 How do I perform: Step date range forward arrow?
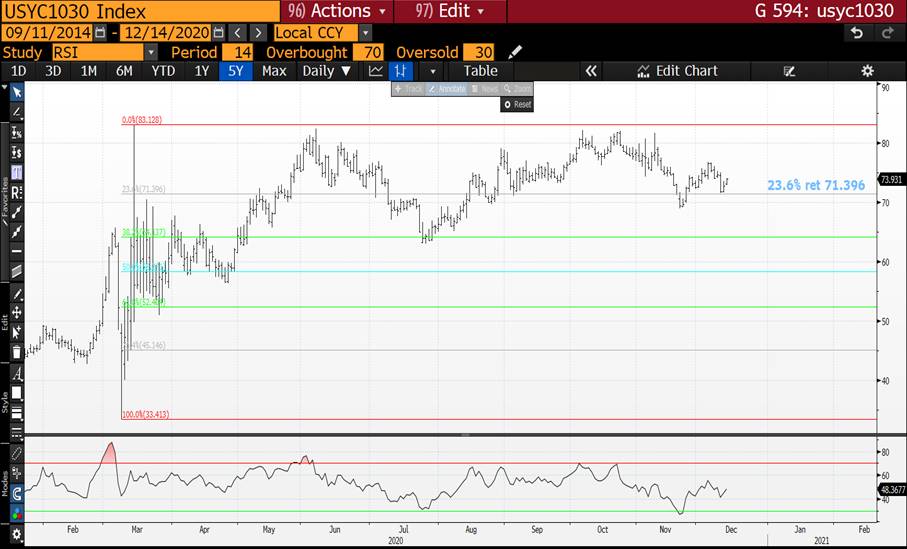(259, 33)
